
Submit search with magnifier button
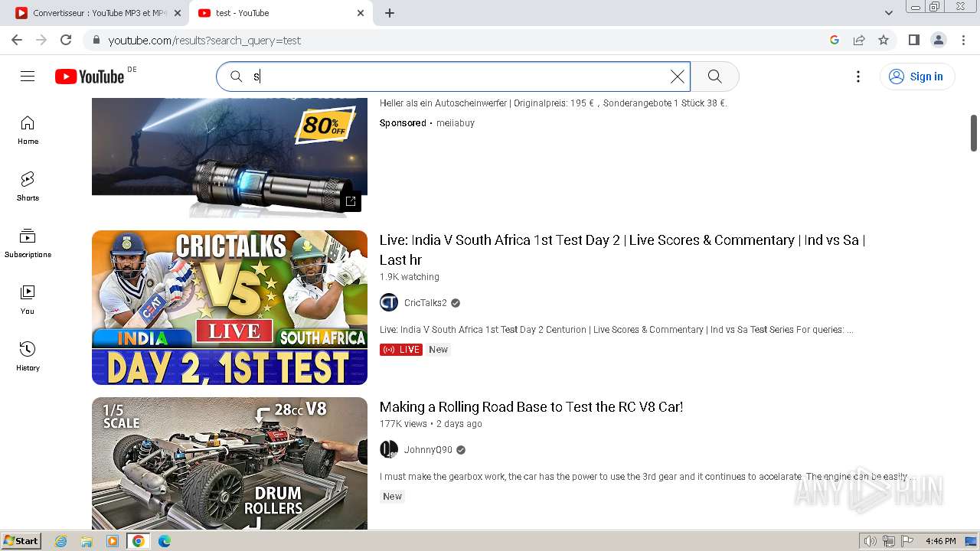[714, 77]
